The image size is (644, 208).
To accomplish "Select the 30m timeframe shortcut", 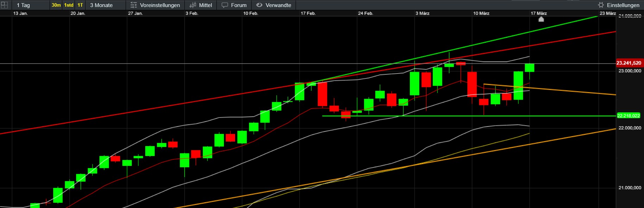I will click(x=56, y=5).
